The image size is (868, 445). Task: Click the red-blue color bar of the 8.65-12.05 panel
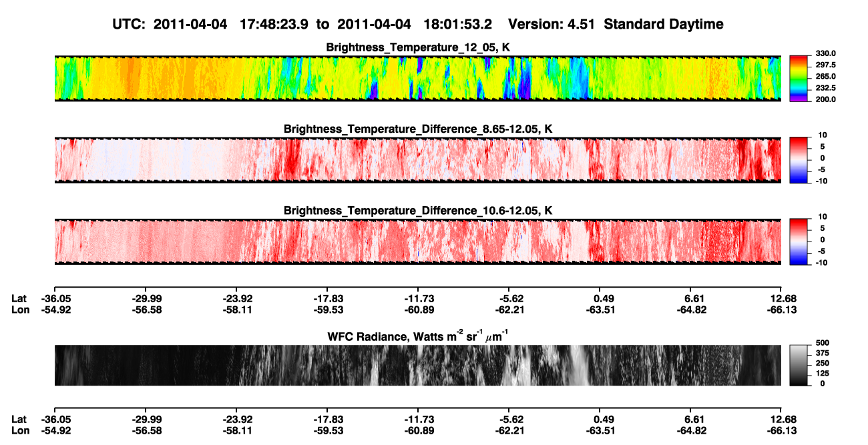point(799,160)
